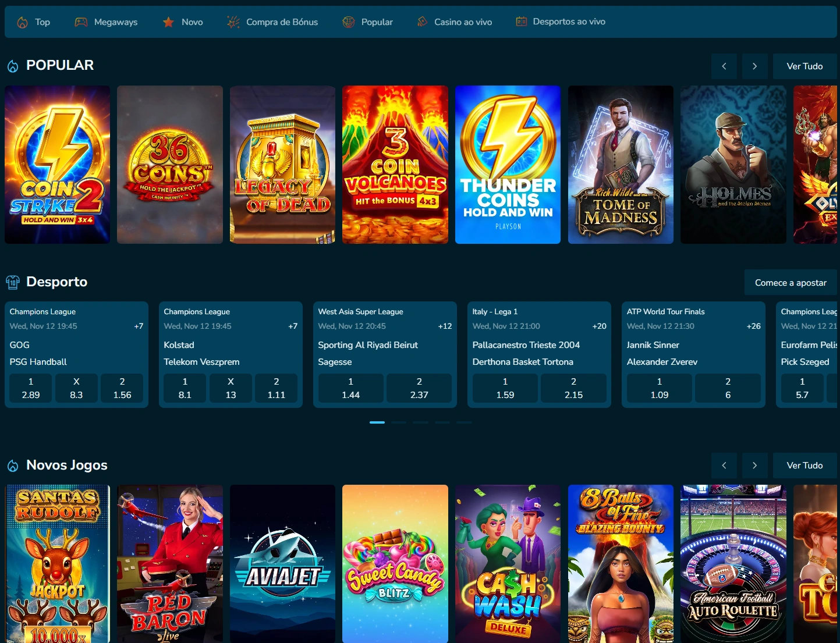Open the Desportos ao vivo calendar icon
The image size is (840, 643).
click(x=520, y=22)
